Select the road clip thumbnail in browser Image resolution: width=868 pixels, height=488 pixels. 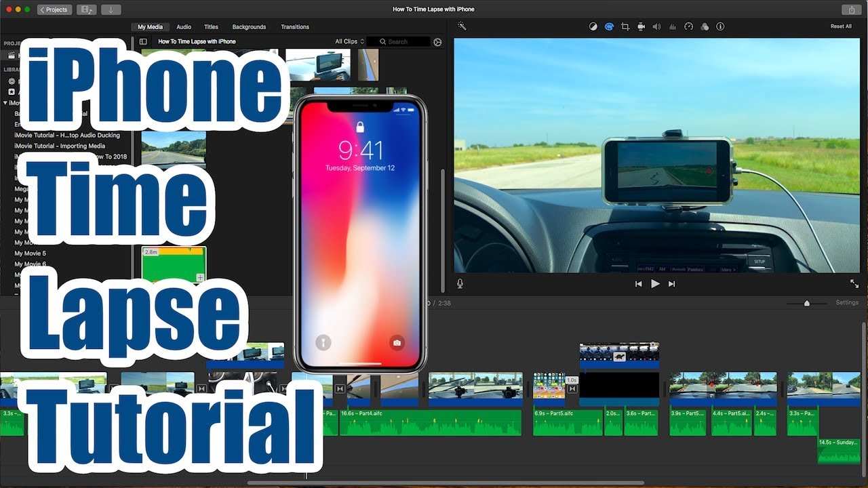coord(174,150)
